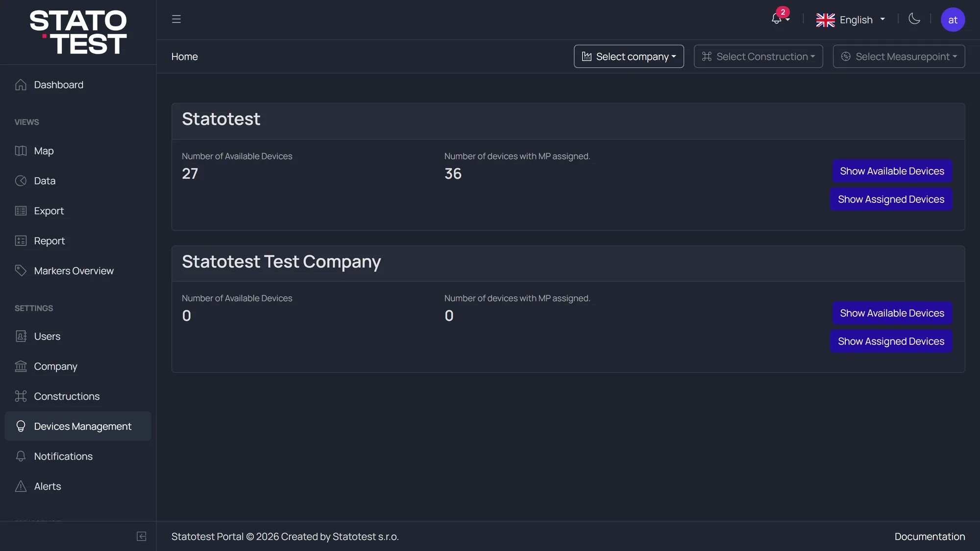Open the Company settings page

(x=78, y=366)
